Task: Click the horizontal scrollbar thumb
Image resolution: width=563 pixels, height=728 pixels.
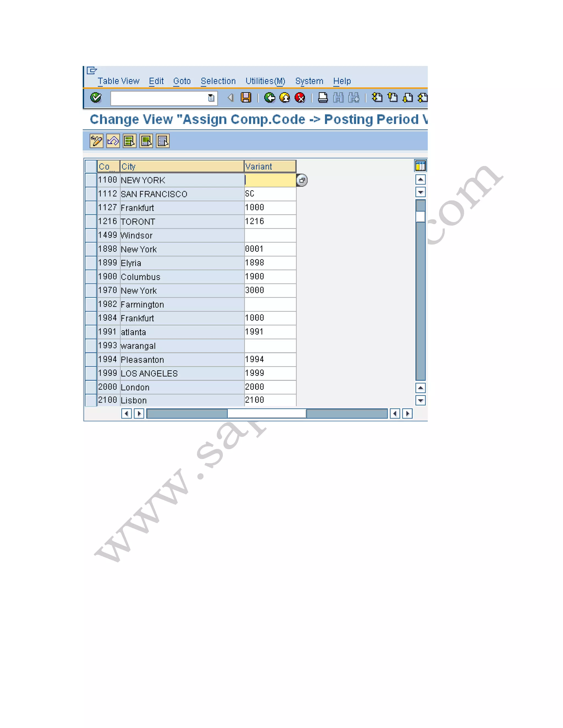Action: 266,414
